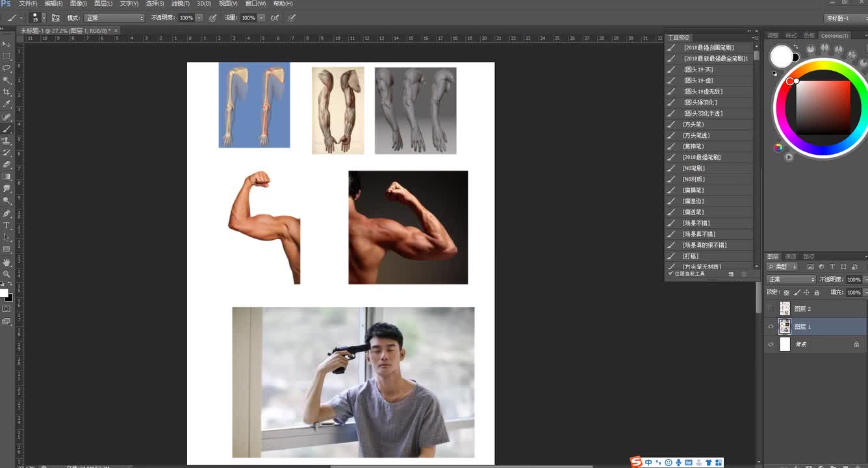Click the lock position icon

[807, 292]
